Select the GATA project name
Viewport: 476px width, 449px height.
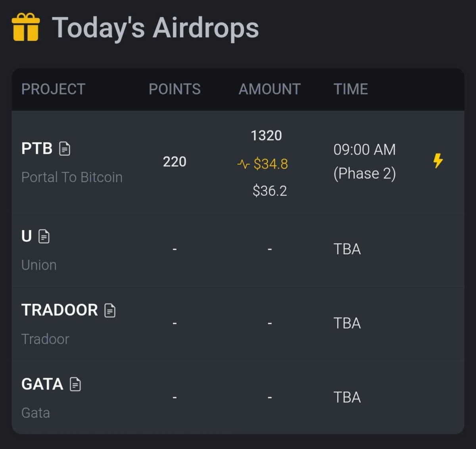42,384
